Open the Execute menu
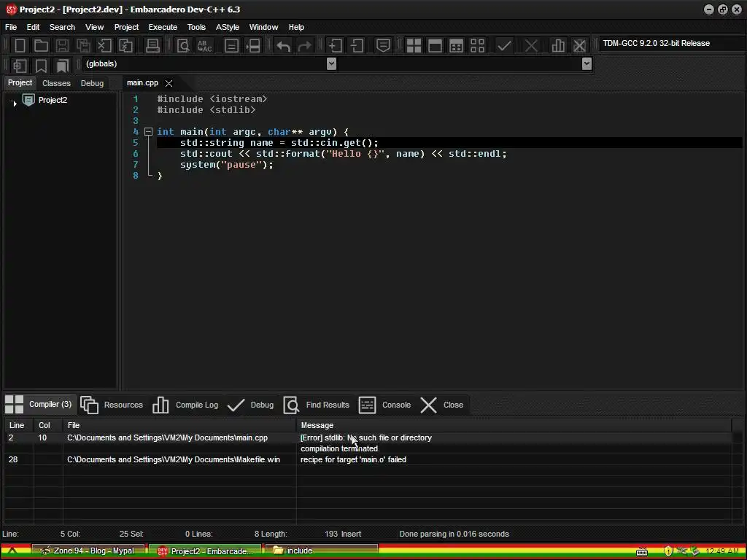The height and width of the screenshot is (560, 747). click(x=163, y=27)
